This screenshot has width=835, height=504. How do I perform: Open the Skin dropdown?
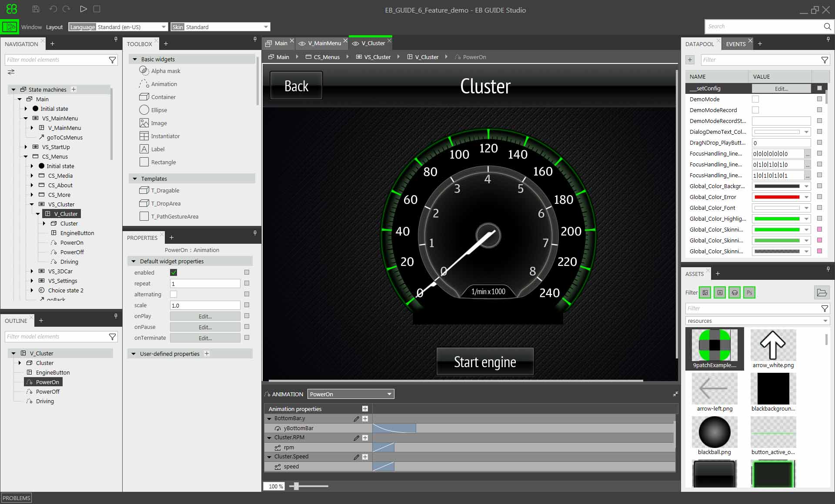[x=220, y=27]
